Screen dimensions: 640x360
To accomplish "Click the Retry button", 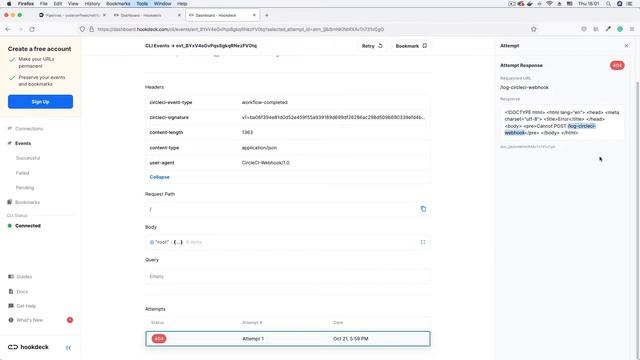I will point(372,46).
